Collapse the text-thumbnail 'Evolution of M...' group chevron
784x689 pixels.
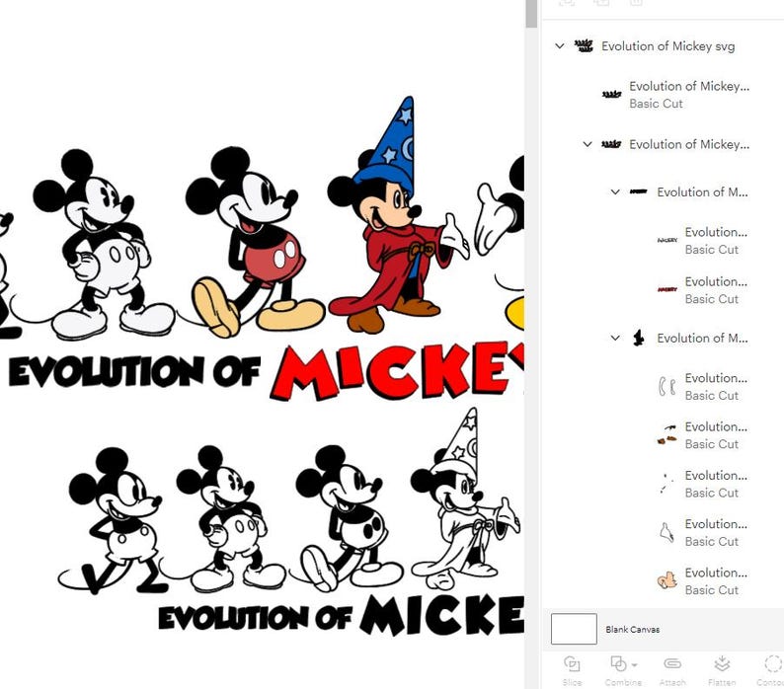tap(615, 192)
